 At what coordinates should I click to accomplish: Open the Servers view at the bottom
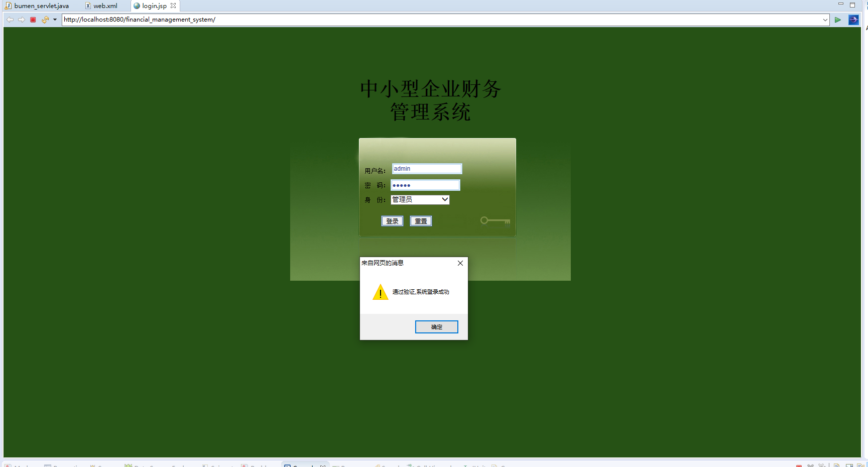point(104,465)
